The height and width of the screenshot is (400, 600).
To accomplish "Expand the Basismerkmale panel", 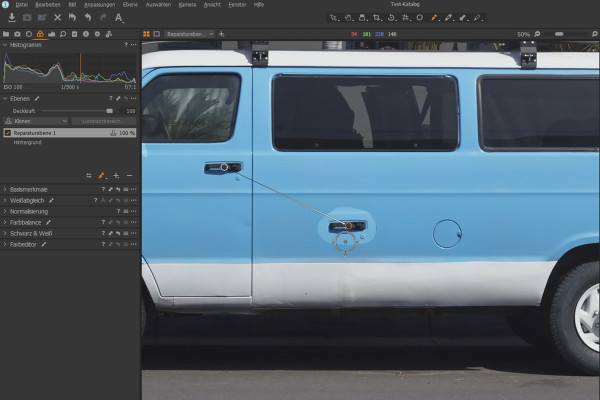I will 5,189.
